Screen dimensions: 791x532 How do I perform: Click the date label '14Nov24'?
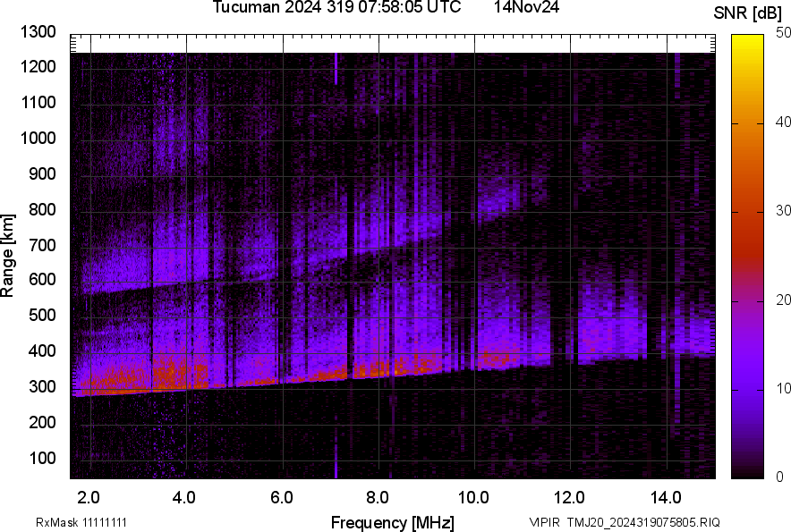(x=526, y=7)
